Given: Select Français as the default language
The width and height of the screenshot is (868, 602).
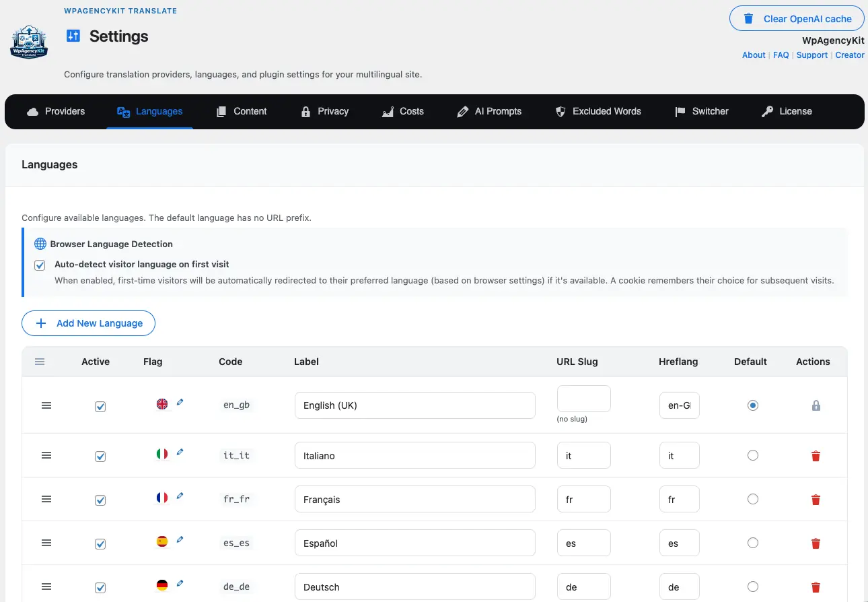Looking at the screenshot, I should [x=753, y=499].
